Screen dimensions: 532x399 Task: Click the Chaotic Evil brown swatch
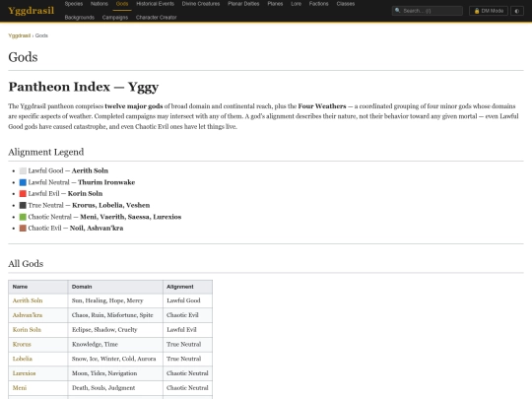[23, 228]
